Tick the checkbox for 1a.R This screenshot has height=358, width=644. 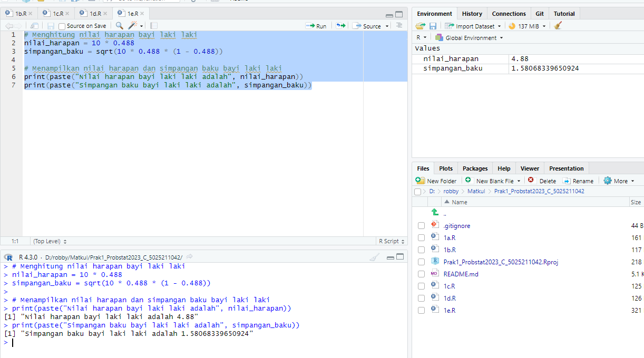click(421, 238)
